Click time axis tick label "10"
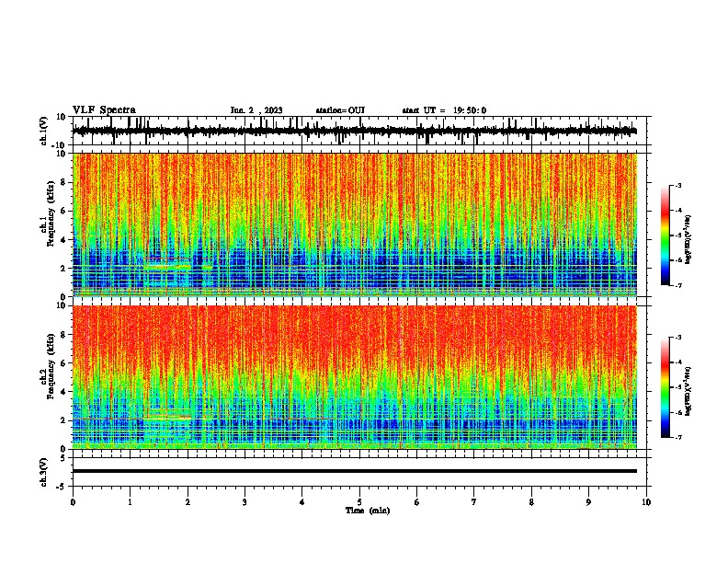The height and width of the screenshot is (563, 728). pyautogui.click(x=646, y=502)
